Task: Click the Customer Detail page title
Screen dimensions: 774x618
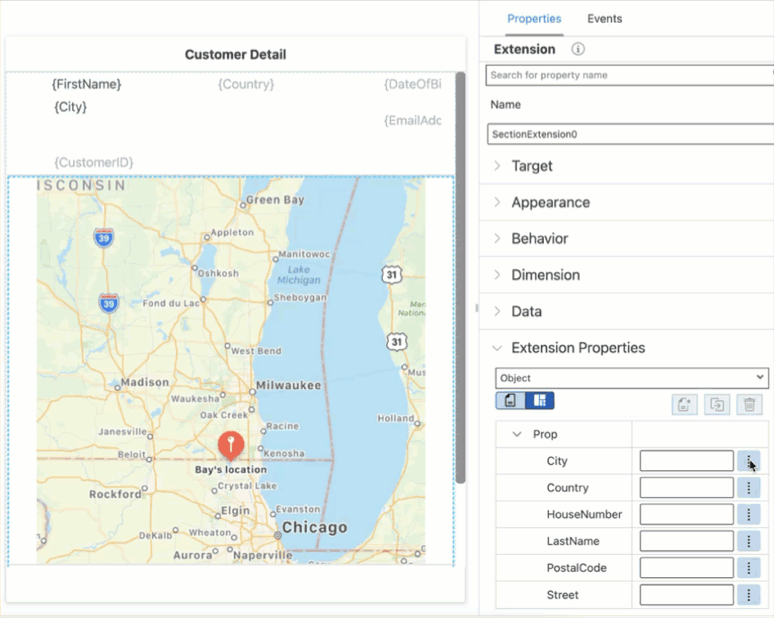Action: [235, 54]
